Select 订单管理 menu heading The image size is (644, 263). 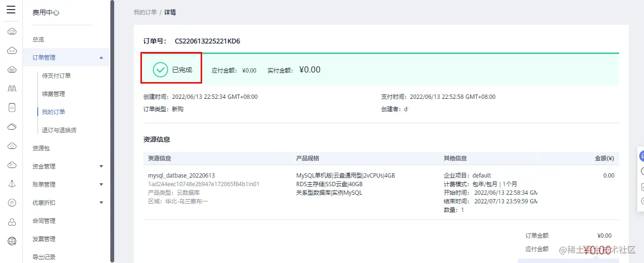pyautogui.click(x=44, y=58)
